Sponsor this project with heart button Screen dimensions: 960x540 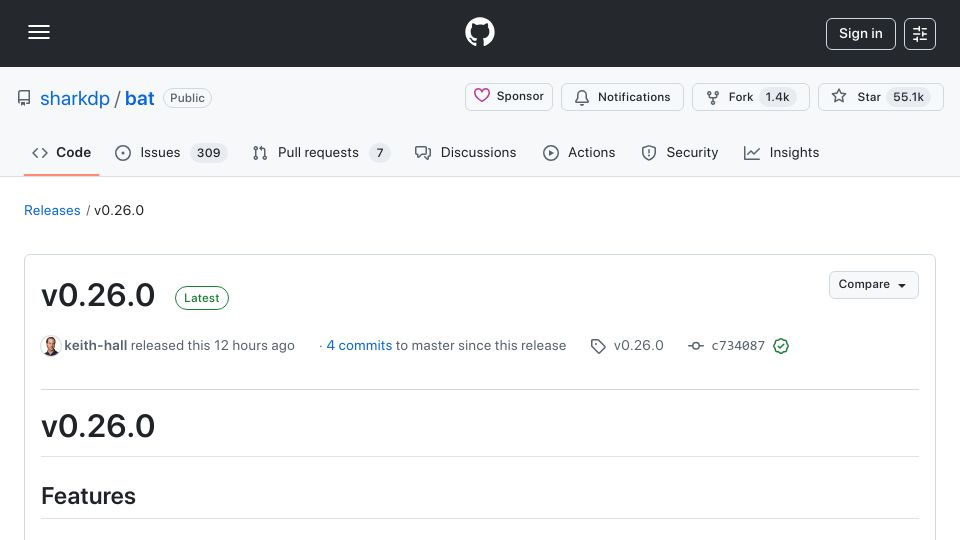click(509, 97)
